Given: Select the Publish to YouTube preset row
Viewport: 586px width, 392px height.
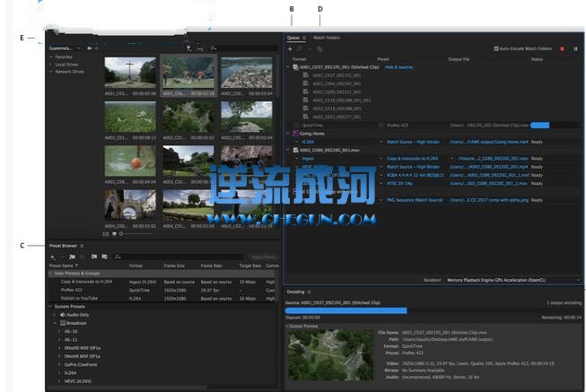Looking at the screenshot, I should 162,298.
